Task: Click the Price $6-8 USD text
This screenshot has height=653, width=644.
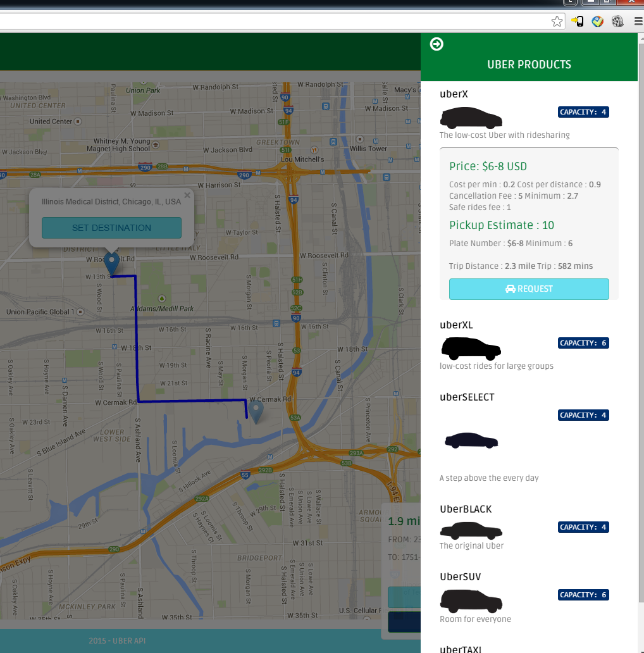Action: click(488, 166)
